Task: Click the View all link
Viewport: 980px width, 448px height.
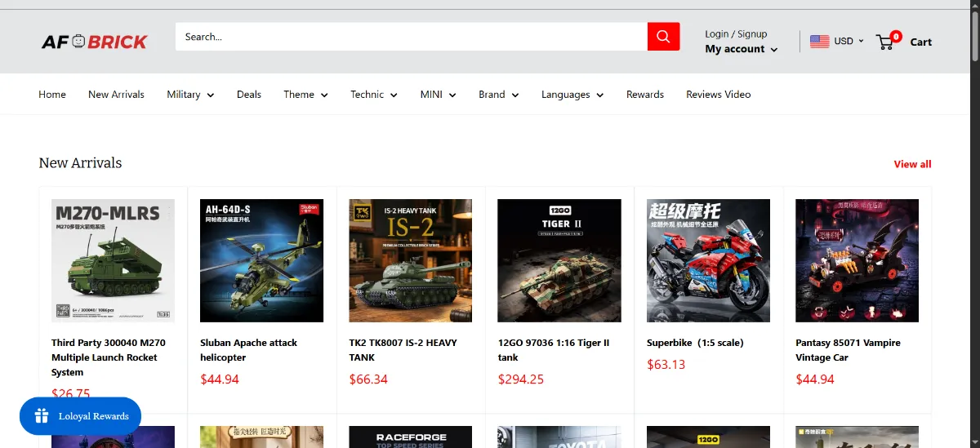Action: tap(912, 164)
